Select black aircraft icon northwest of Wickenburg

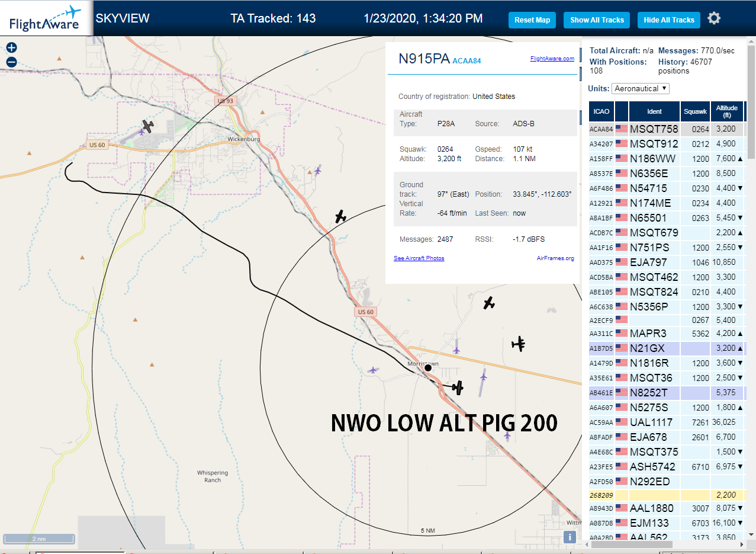coord(147,126)
